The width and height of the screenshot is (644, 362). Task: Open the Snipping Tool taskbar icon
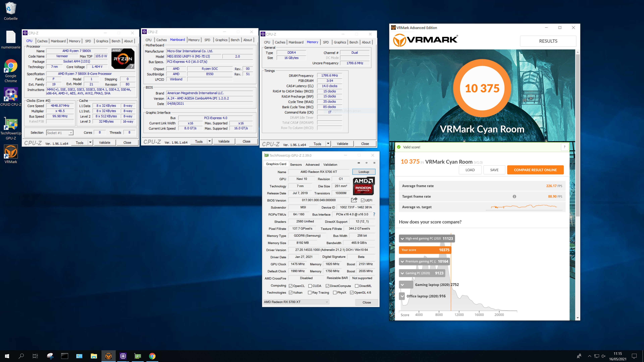[50, 356]
